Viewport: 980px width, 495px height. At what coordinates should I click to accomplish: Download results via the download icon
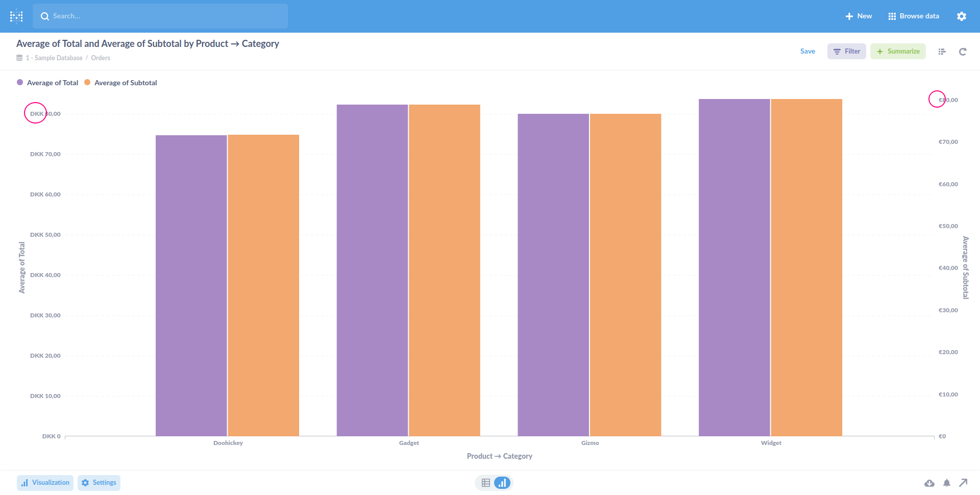930,483
